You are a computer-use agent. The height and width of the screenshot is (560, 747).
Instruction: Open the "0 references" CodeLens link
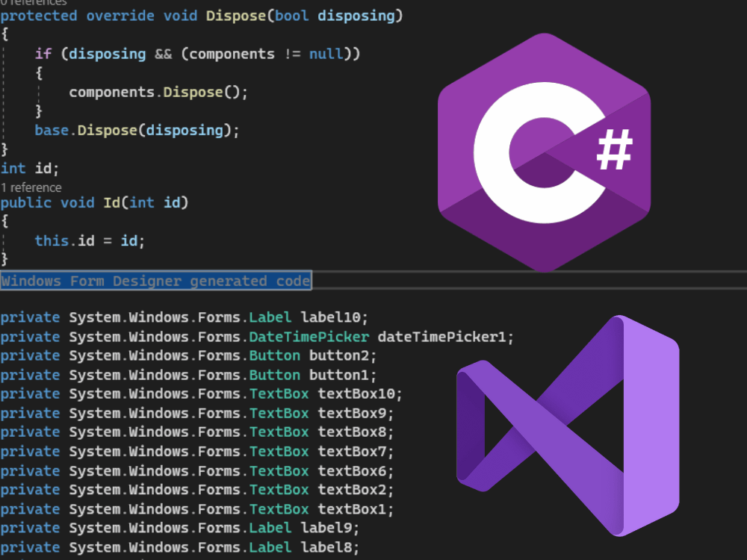coord(30,2)
